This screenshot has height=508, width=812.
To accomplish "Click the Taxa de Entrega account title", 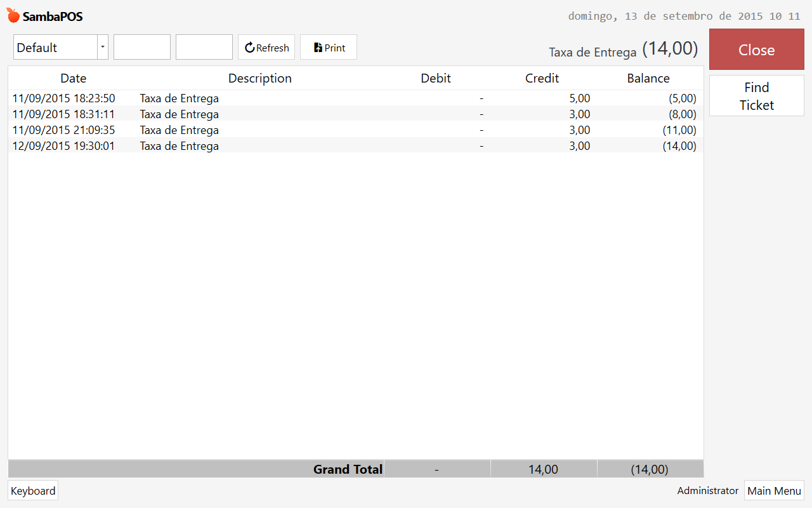I will tap(593, 52).
